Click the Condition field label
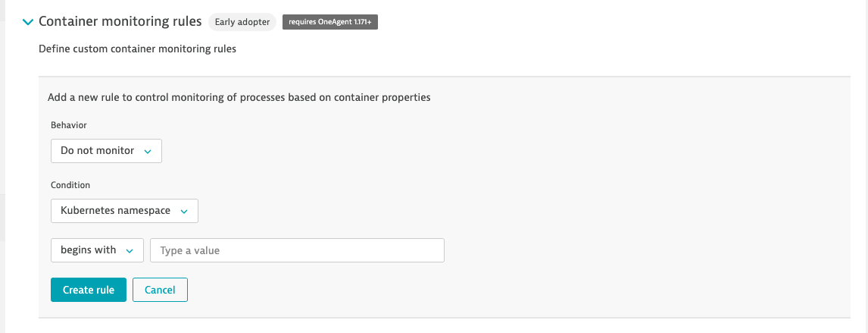 (x=70, y=184)
